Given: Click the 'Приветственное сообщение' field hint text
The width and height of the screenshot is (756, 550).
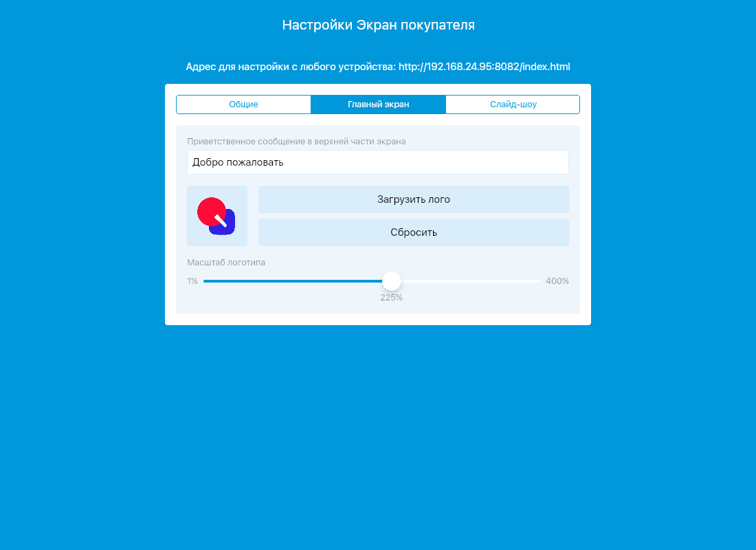Looking at the screenshot, I should (x=297, y=141).
